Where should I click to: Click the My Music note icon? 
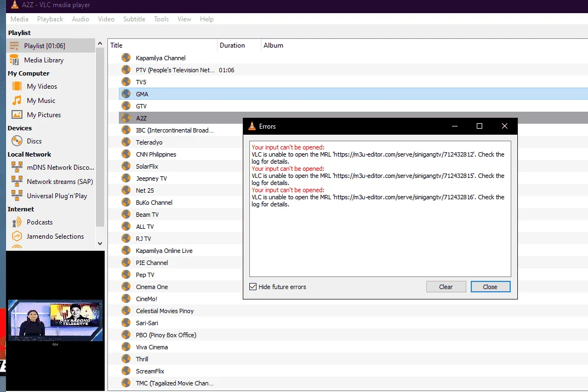pos(17,100)
